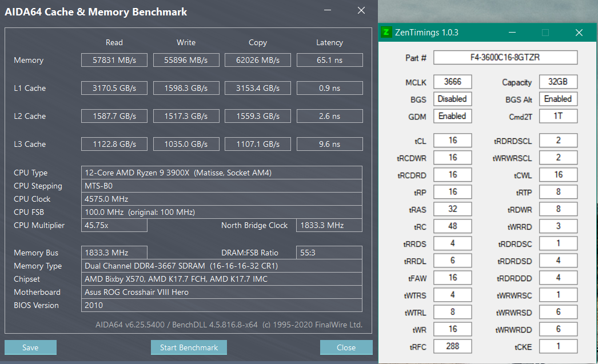The height and width of the screenshot is (364, 598).
Task: Click the CPU Type field showing Ryzen 9 3900X
Action: 222,173
